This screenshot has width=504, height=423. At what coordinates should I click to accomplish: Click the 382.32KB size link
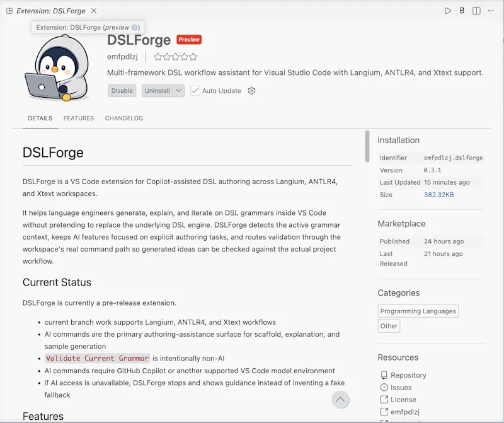click(x=438, y=195)
